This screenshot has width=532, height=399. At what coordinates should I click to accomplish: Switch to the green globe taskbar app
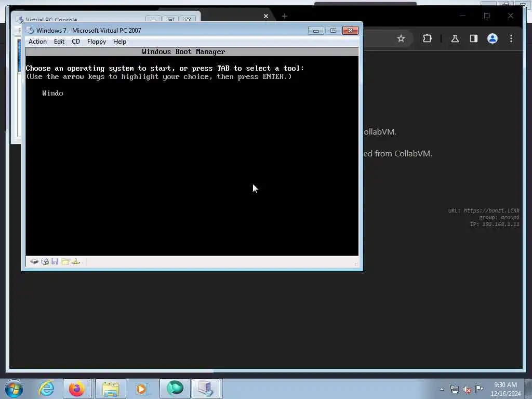tap(175, 389)
